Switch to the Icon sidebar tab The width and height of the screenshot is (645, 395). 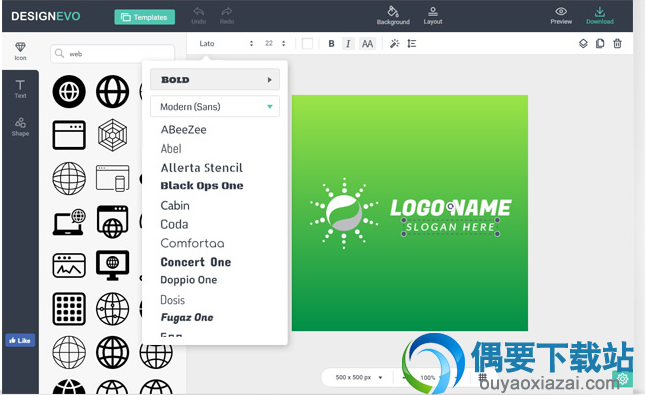20,51
